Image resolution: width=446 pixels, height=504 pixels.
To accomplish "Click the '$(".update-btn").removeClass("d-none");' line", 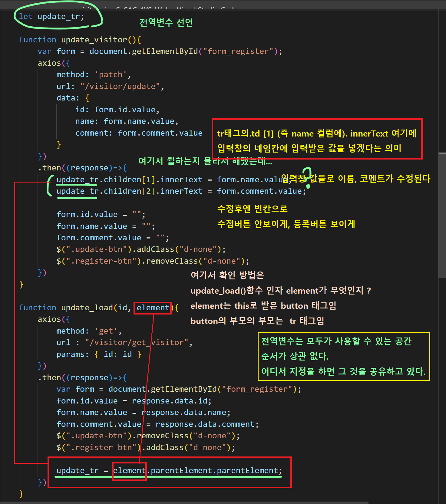I will [148, 436].
